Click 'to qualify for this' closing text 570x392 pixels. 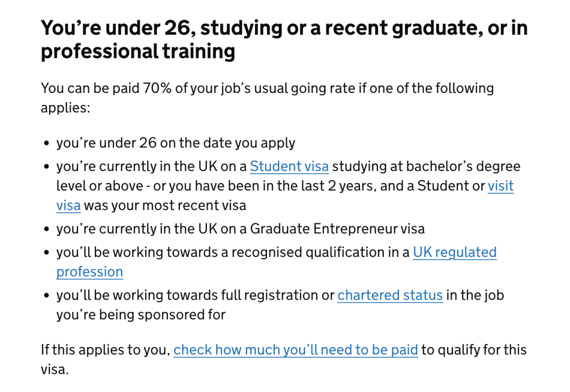click(474, 350)
